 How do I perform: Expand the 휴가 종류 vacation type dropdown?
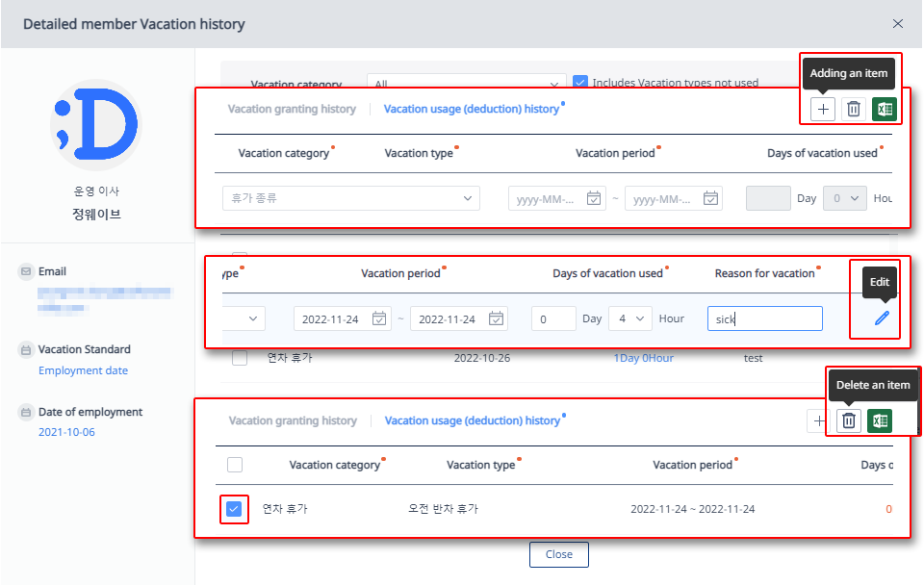(350, 198)
